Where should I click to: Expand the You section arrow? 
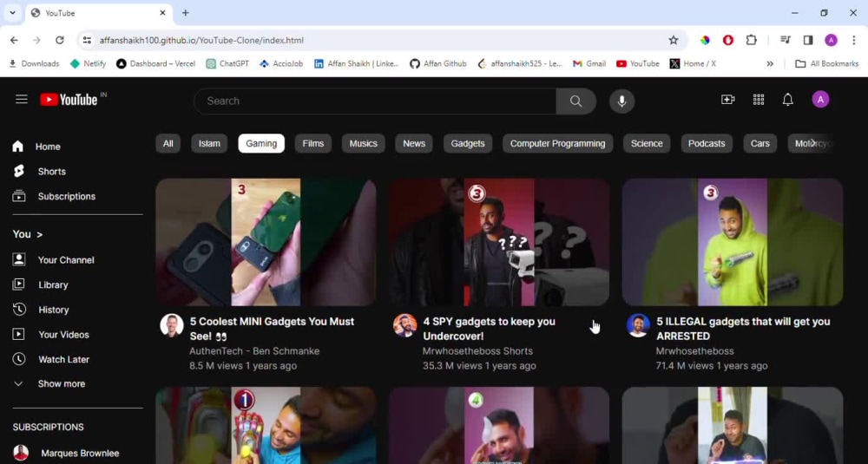coord(39,234)
